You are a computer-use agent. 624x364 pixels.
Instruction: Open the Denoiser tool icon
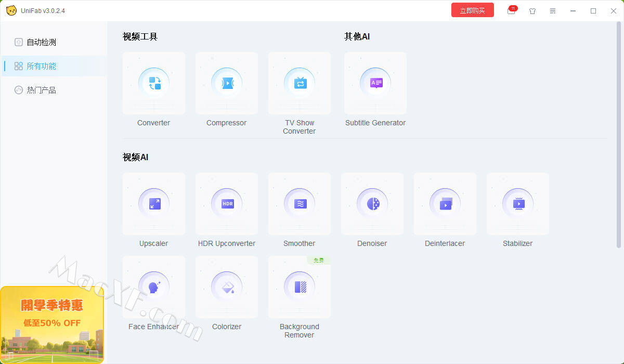[372, 204]
